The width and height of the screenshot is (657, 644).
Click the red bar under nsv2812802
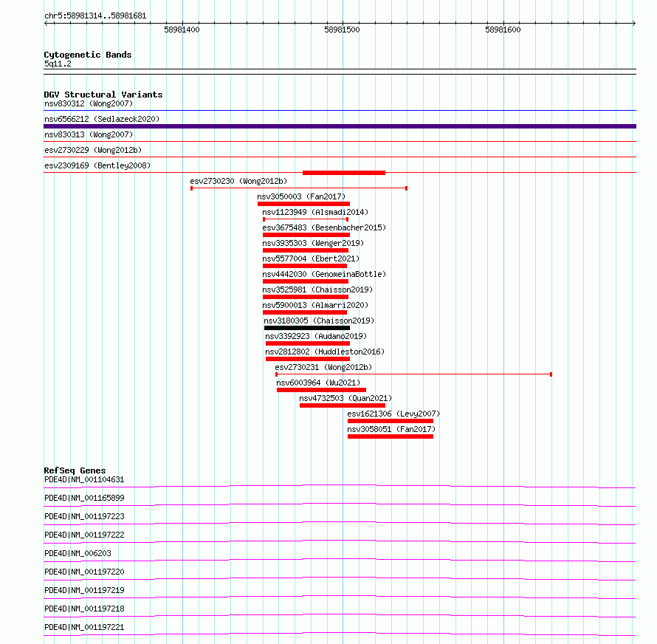tap(308, 359)
